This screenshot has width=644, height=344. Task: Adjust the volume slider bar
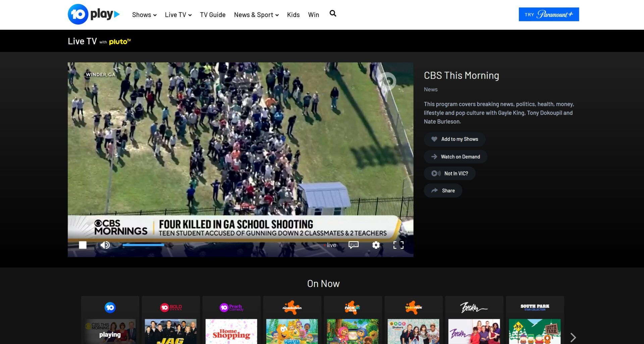[143, 245]
